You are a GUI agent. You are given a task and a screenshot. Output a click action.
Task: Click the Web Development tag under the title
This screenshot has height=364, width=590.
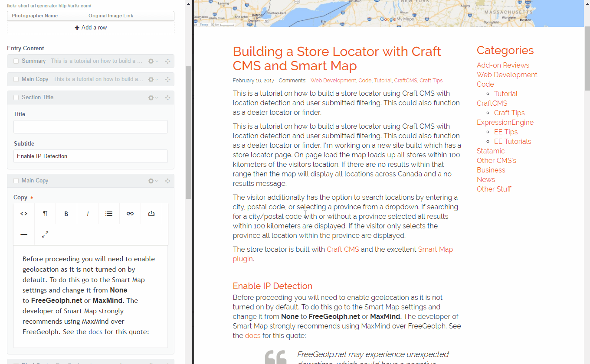(333, 81)
